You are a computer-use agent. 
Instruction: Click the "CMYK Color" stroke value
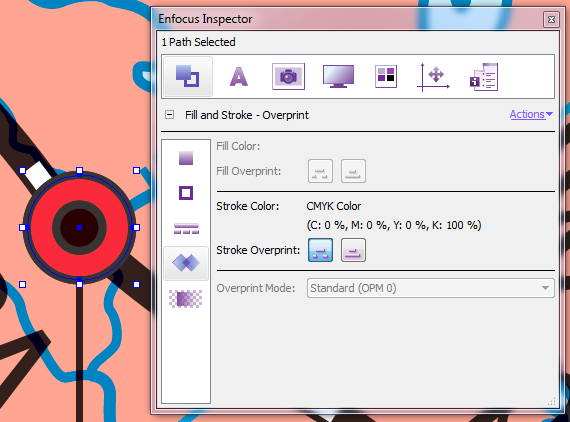(x=334, y=206)
